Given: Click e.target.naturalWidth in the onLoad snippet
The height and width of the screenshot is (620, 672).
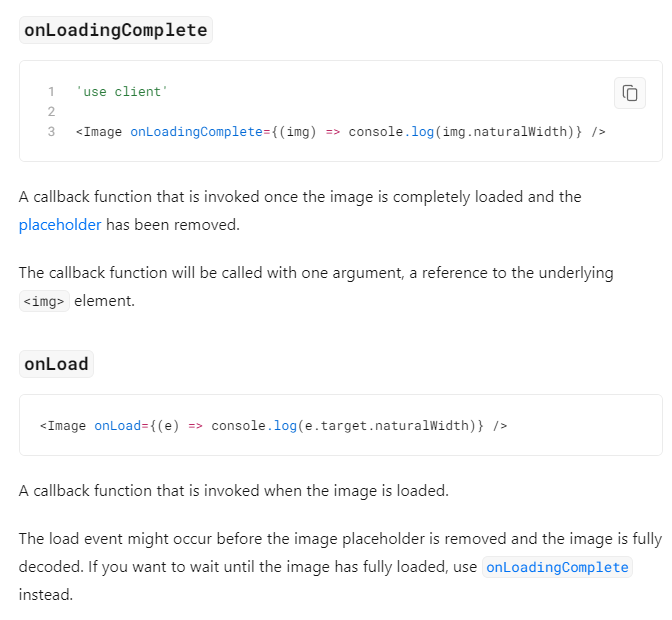Looking at the screenshot, I should click(387, 426).
